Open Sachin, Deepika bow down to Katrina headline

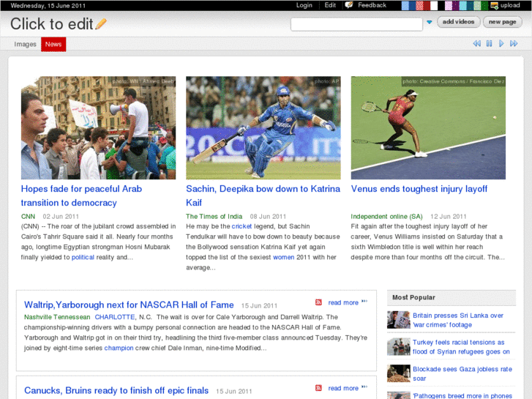[x=263, y=195]
